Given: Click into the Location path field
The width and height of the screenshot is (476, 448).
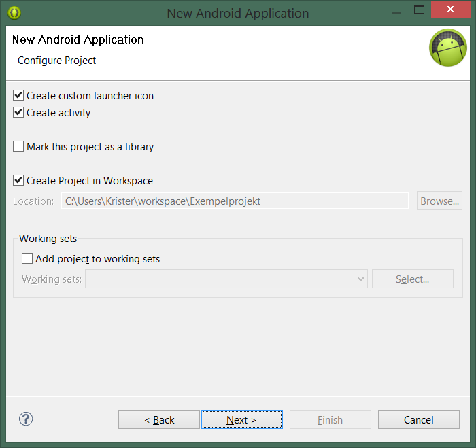Looking at the screenshot, I should click(235, 201).
